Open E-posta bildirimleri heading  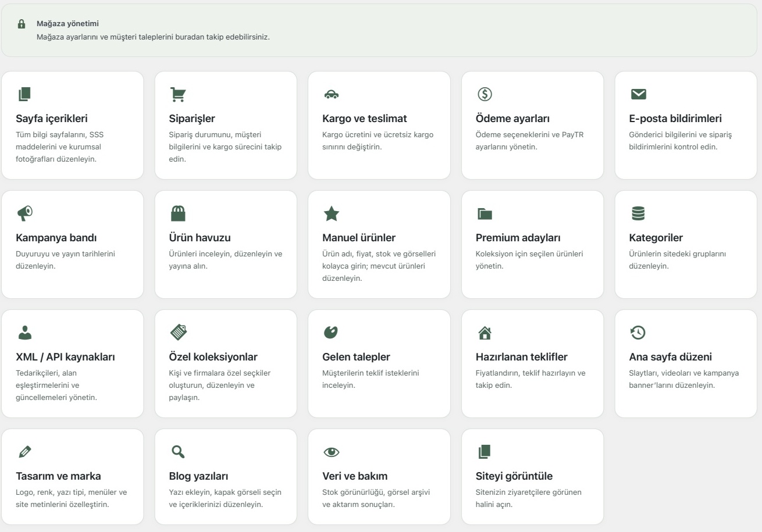click(675, 119)
